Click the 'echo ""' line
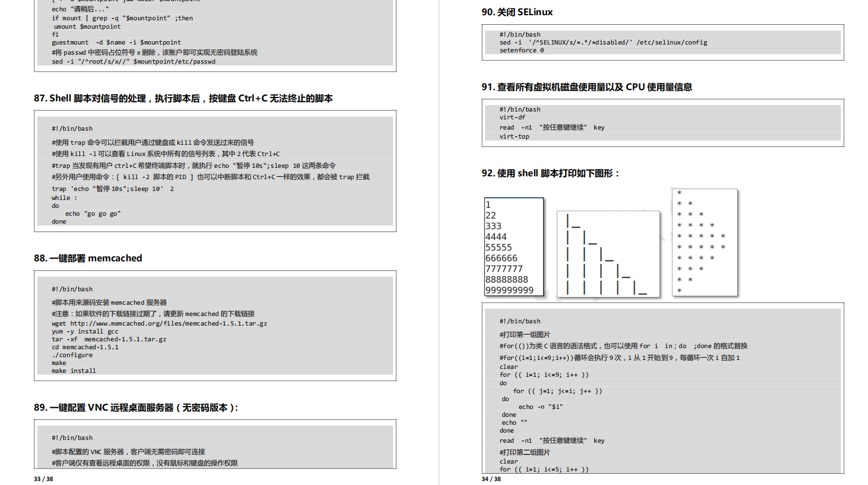This screenshot has height=485, width=868. [x=515, y=422]
